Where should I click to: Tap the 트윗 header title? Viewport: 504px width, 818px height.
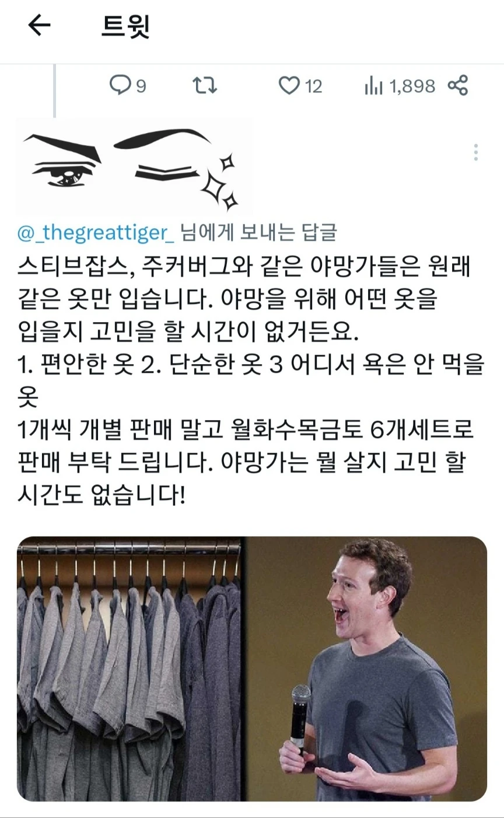tap(125, 26)
